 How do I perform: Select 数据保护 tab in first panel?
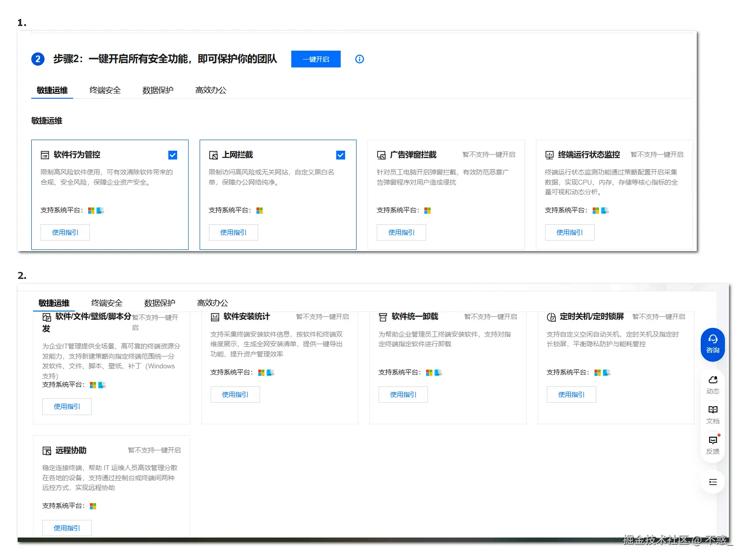click(x=158, y=90)
